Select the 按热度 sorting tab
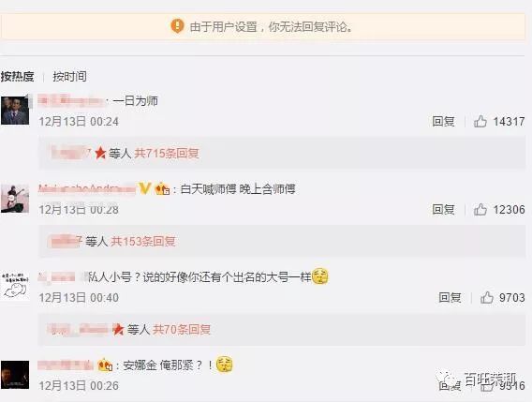The image size is (532, 402). [17, 77]
